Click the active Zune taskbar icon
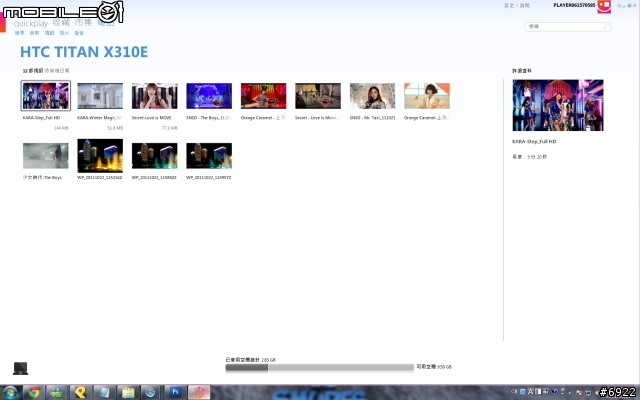Image resolution: width=640 pixels, height=400 pixels. (x=199, y=393)
